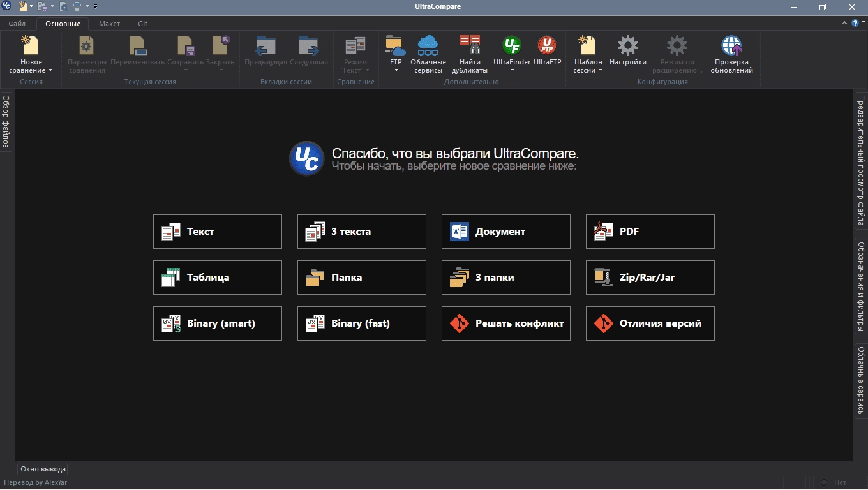Viewport: 868px width, 490px height.
Task: Start a 3 текста comparison tile
Action: 362,232
